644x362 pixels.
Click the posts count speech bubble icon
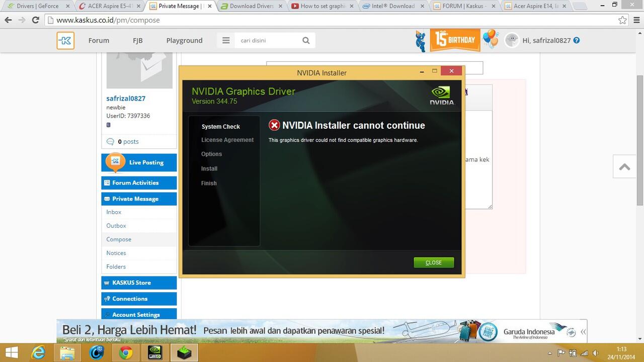coord(110,142)
